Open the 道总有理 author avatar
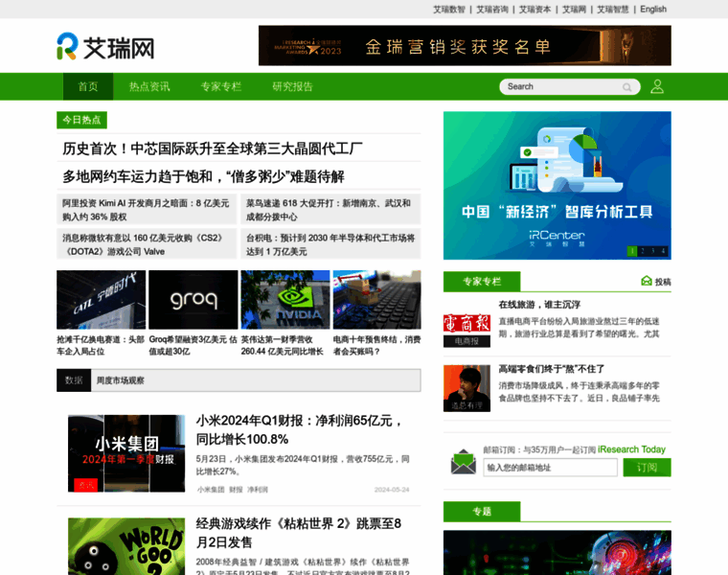 tap(466, 388)
